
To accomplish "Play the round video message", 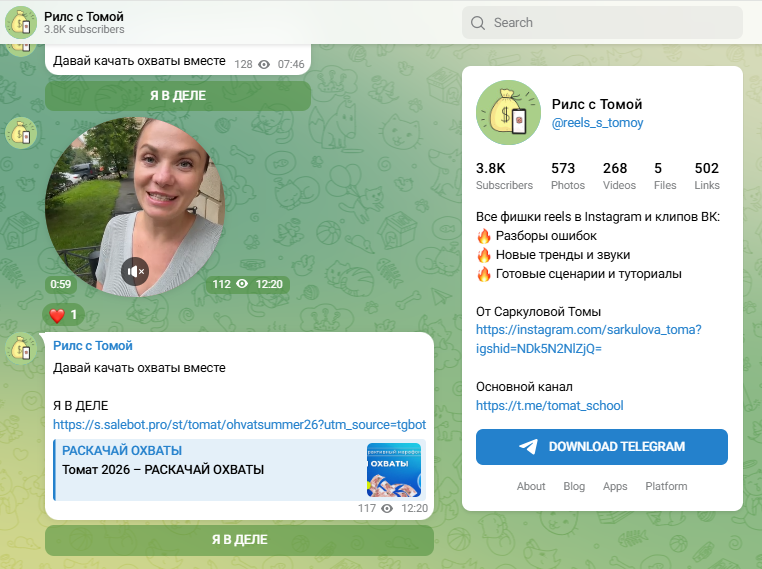I will [135, 207].
